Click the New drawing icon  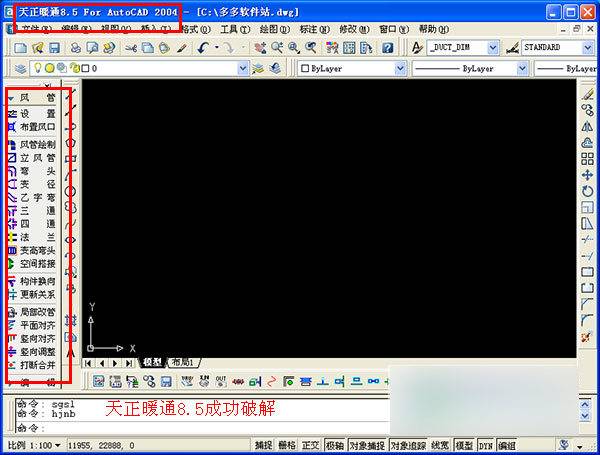click(x=20, y=48)
